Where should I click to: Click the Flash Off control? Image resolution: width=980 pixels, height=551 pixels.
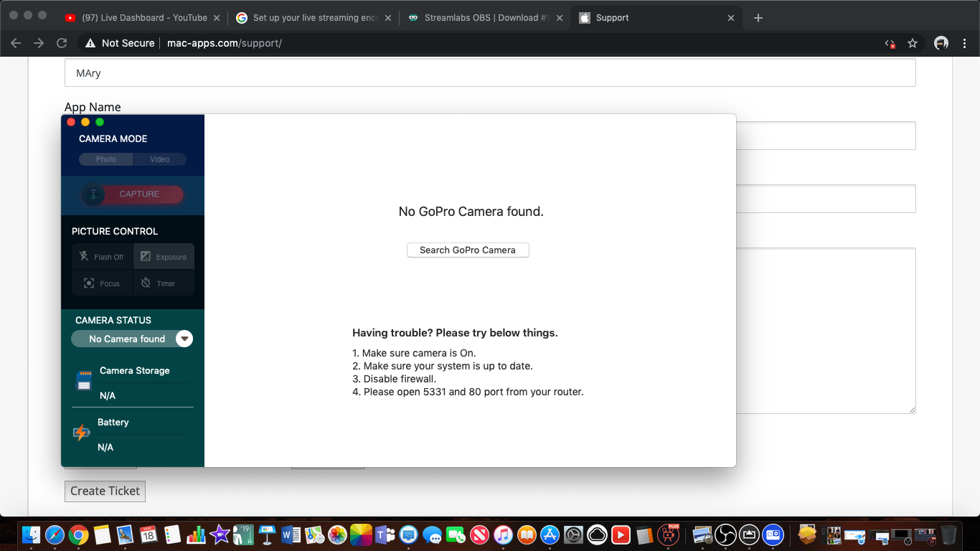[102, 257]
